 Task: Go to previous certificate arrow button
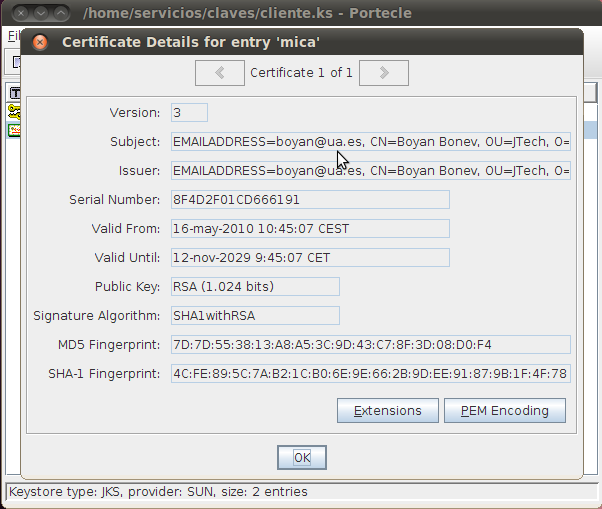[x=220, y=73]
